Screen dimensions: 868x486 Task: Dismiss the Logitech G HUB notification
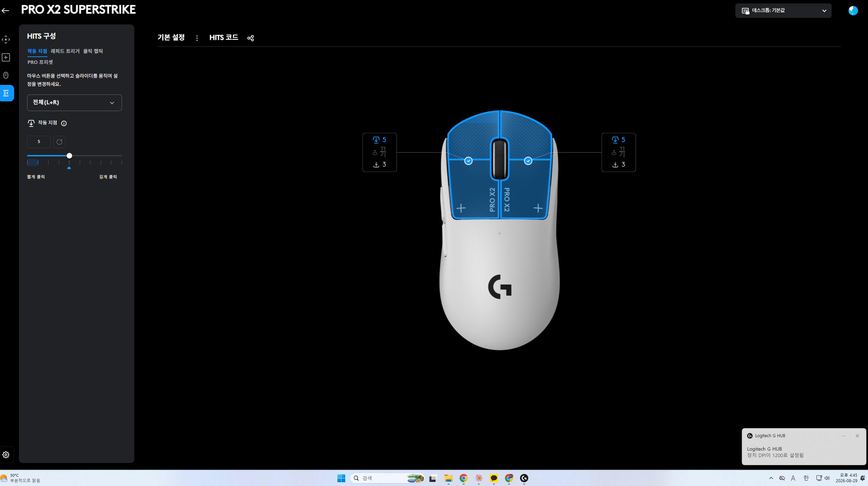(x=857, y=436)
